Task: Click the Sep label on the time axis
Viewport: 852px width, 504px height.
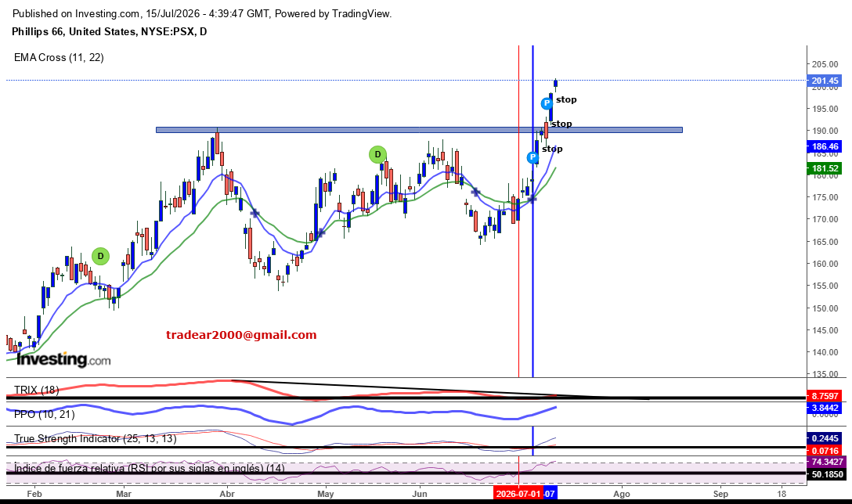Action: pos(720,494)
